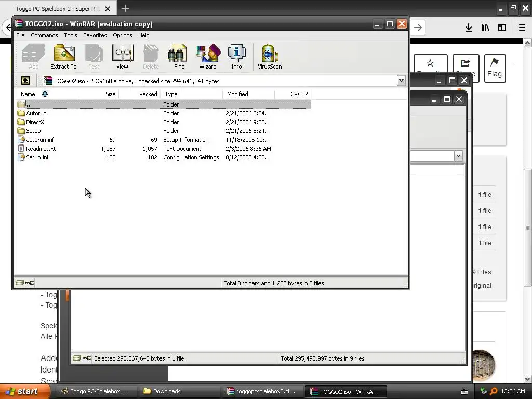Viewport: 532px width, 399px height.
Task: Click 'Total 295,495,997 bytes in 9 files' status
Action: point(322,358)
